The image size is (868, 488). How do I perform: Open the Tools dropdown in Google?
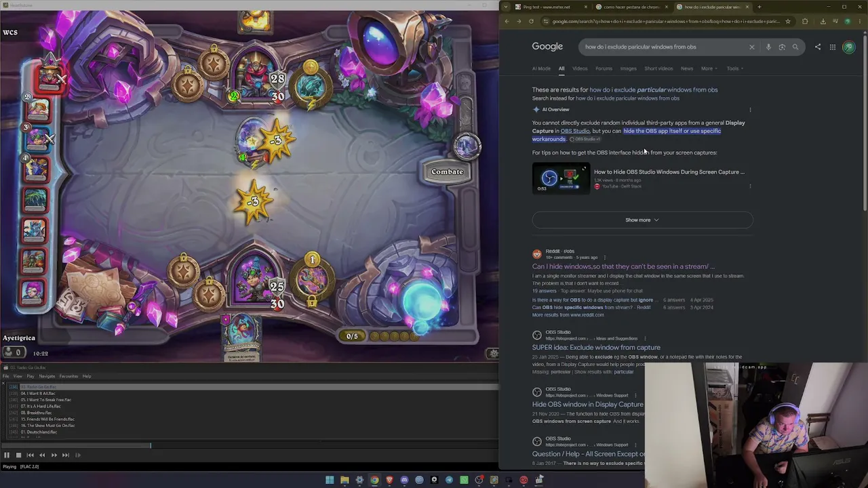735,68
